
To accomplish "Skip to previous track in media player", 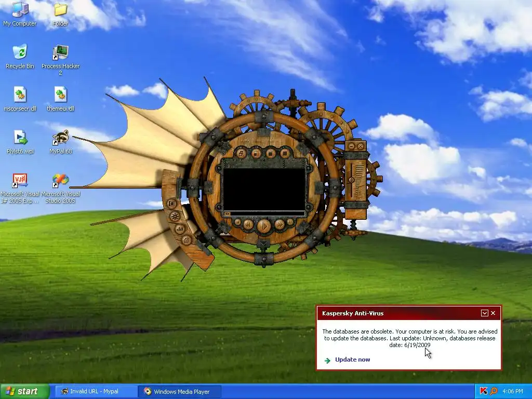I will pyautogui.click(x=248, y=224).
